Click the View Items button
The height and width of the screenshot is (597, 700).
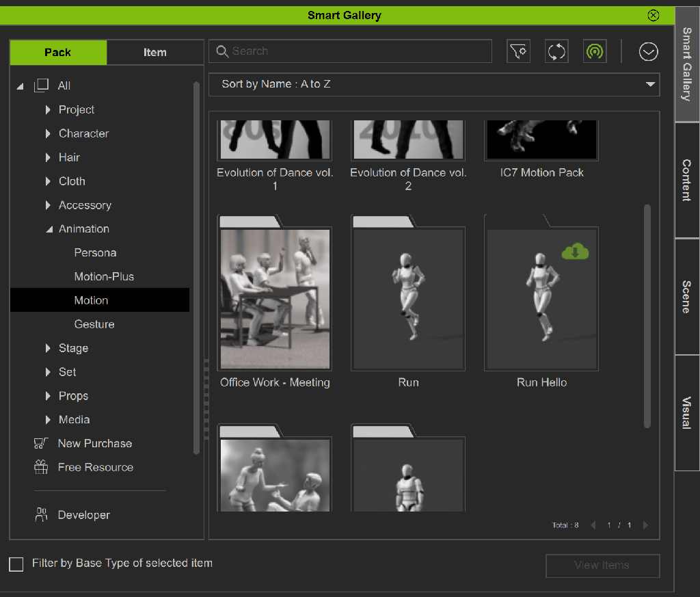pos(602,566)
